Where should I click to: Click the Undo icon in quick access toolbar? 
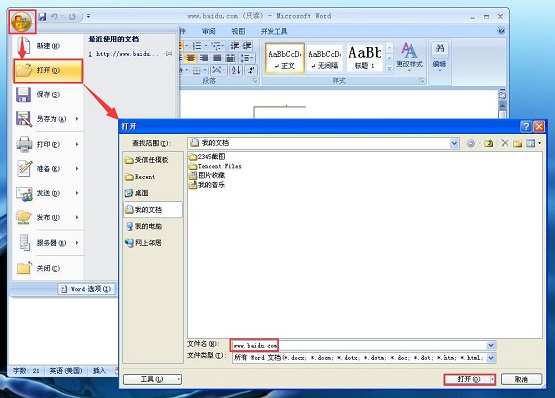[x=54, y=16]
